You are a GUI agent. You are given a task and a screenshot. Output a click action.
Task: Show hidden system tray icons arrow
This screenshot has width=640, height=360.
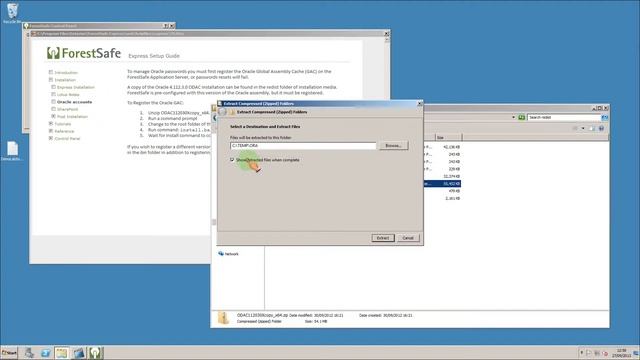(581, 353)
